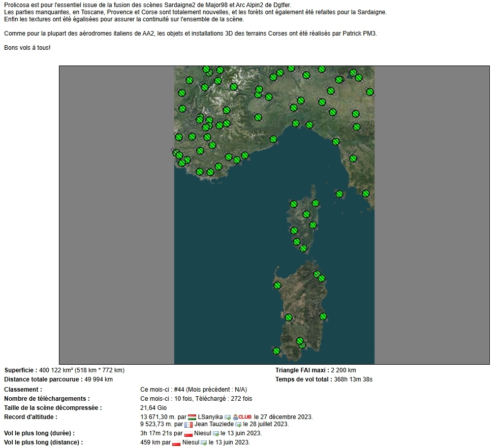Select the airfield marker on Sardinia's west coast

tap(289, 318)
